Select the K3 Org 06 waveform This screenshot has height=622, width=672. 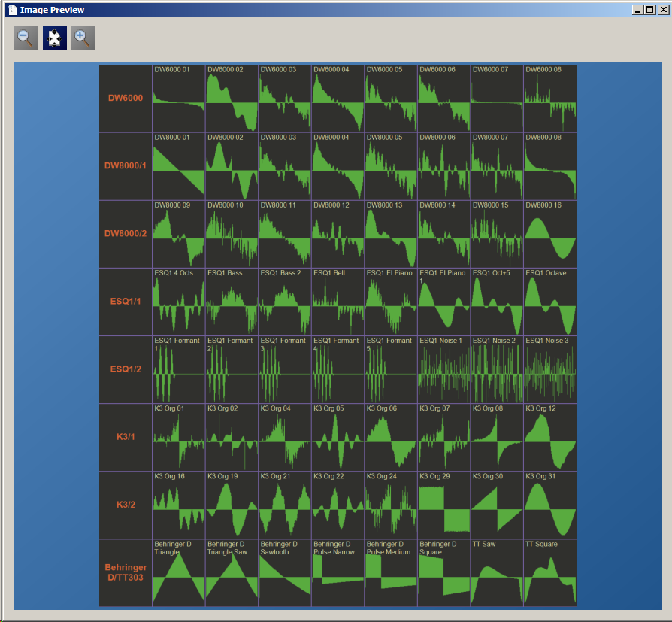tap(391, 437)
